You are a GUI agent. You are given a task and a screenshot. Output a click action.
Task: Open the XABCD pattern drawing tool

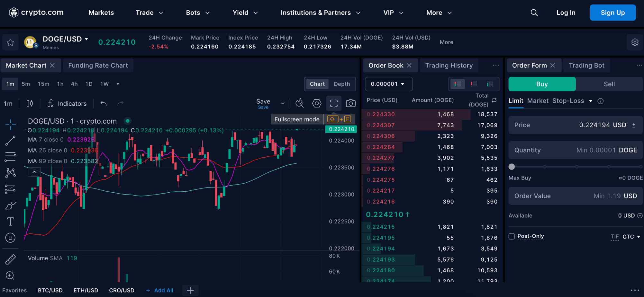point(11,173)
